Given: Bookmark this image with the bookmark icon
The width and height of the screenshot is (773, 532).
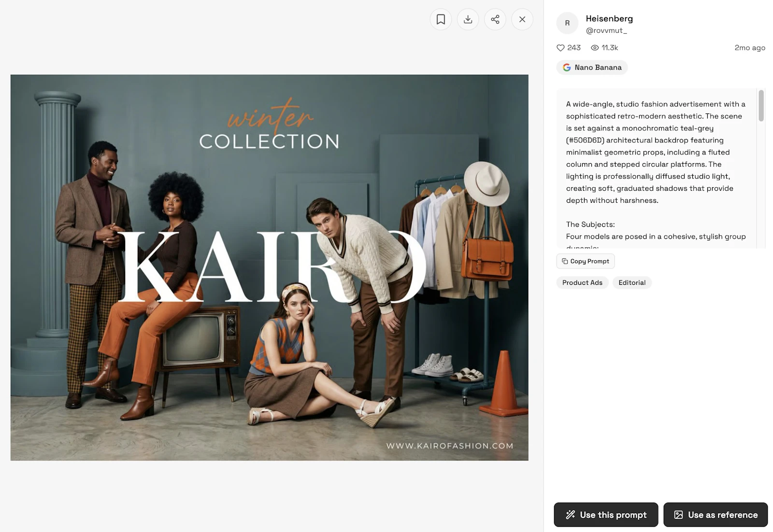Looking at the screenshot, I should coord(441,19).
